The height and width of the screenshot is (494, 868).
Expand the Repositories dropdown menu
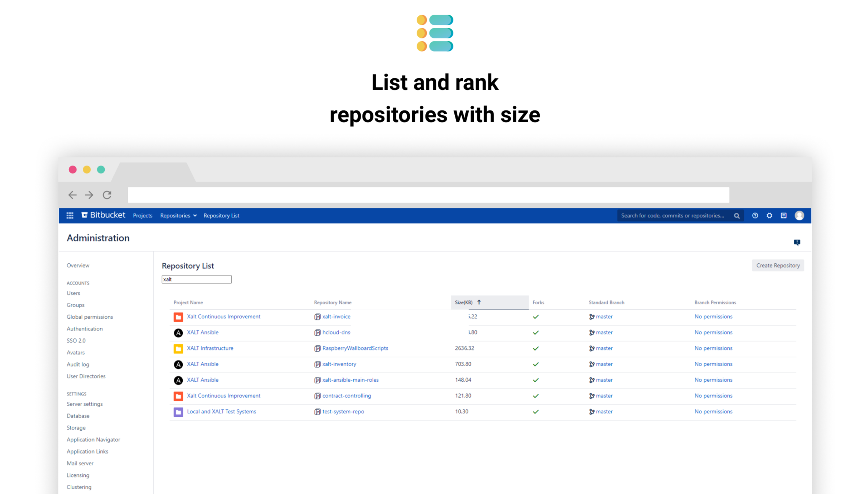(178, 216)
